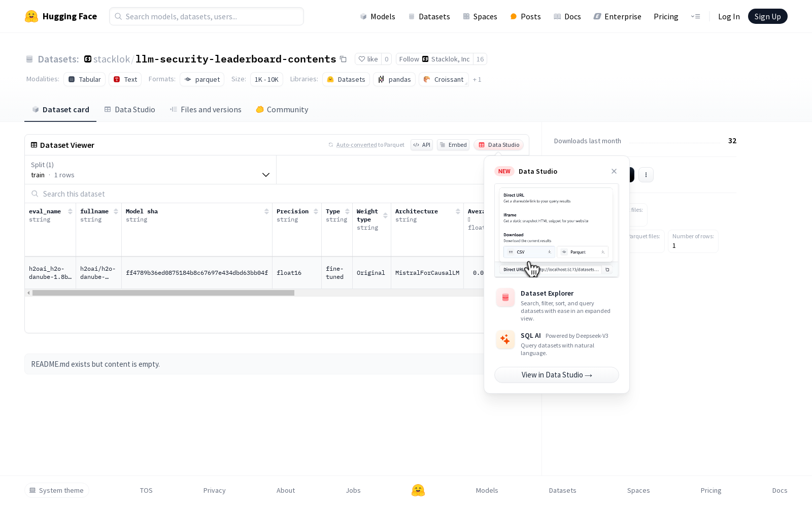Sort by fullname column

(116, 211)
